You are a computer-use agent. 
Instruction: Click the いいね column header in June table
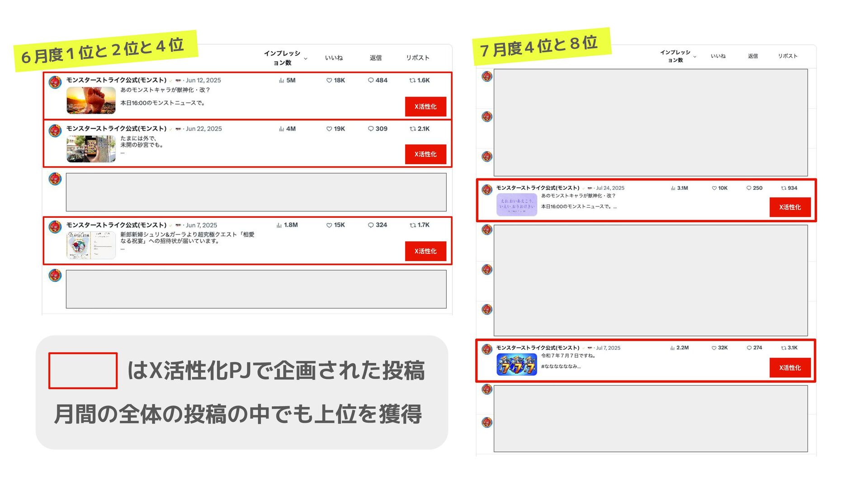pos(334,58)
